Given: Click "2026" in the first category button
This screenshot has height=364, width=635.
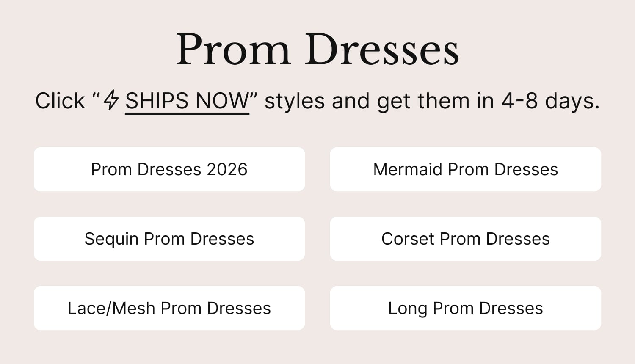Looking at the screenshot, I should (x=227, y=169).
